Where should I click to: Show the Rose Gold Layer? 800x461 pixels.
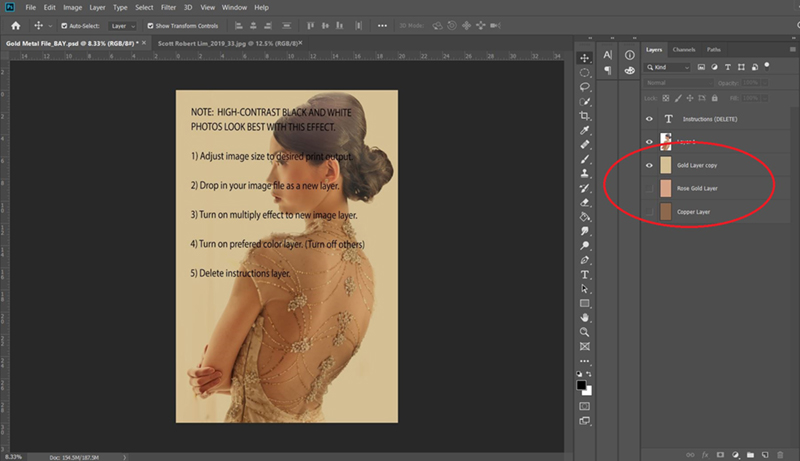[x=649, y=188]
